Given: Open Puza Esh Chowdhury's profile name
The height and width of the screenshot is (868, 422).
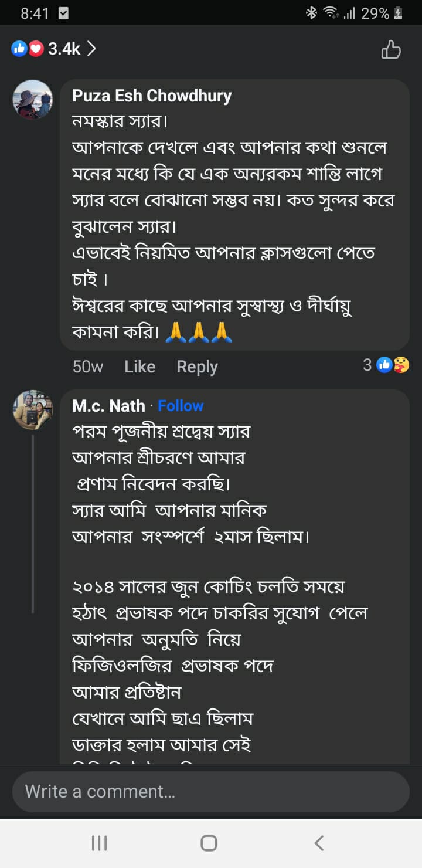Looking at the screenshot, I should point(152,96).
